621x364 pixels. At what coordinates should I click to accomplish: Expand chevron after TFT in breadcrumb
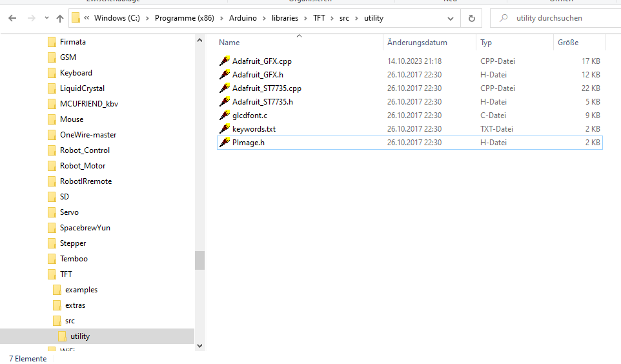[x=332, y=18]
